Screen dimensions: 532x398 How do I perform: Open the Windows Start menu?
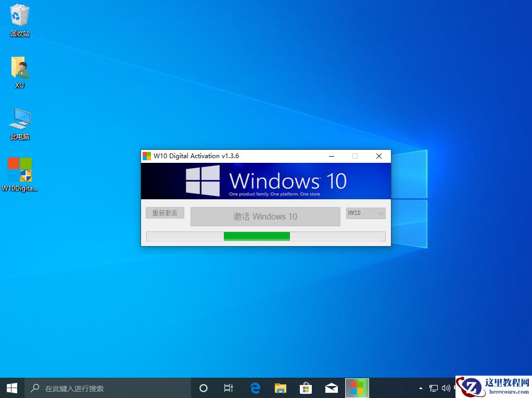(x=12, y=388)
